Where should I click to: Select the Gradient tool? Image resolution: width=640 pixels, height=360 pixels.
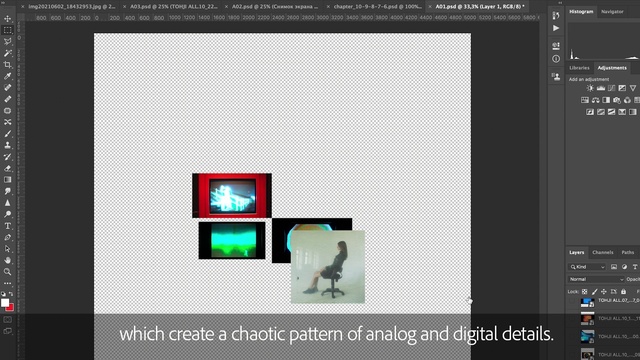pos(7,180)
